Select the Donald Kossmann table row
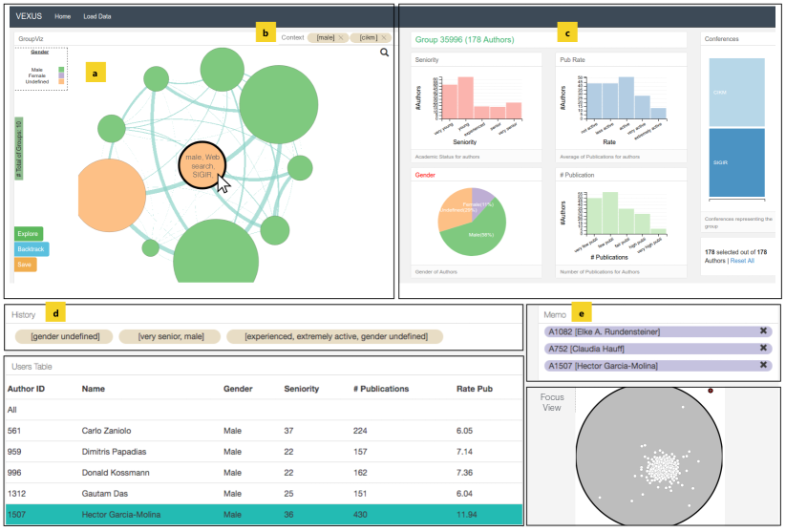This screenshot has height=532, width=786. 264,473
